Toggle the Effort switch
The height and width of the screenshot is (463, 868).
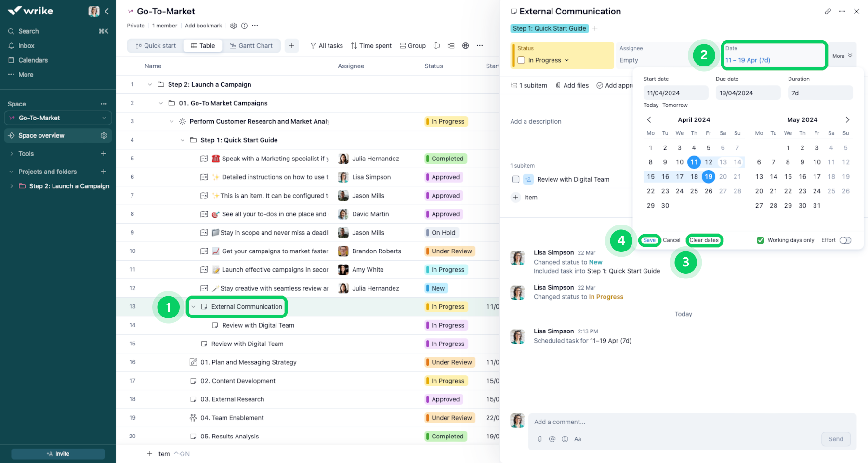pyautogui.click(x=845, y=240)
